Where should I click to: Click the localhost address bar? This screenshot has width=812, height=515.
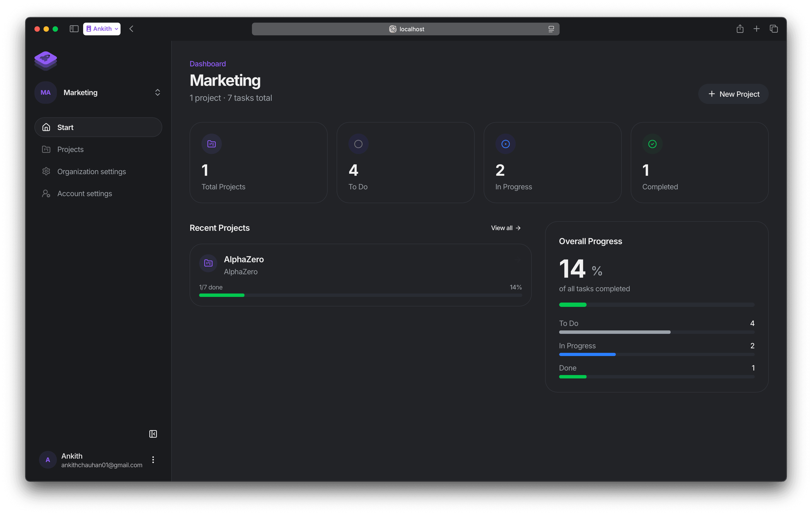click(x=405, y=29)
